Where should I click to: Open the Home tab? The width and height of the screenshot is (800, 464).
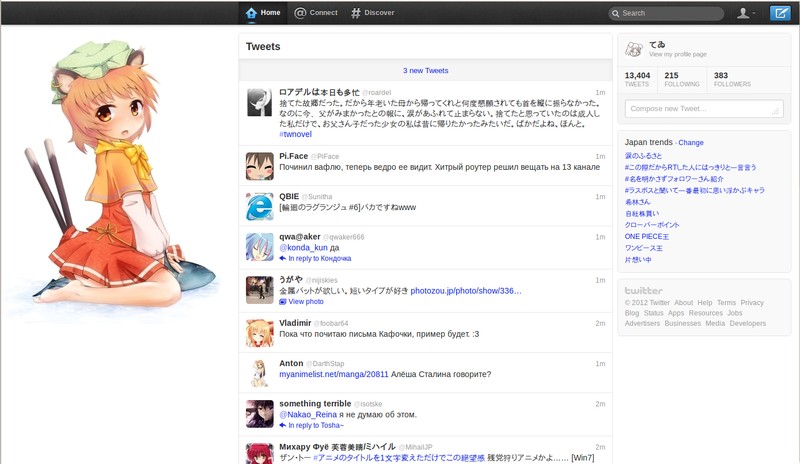(x=263, y=13)
